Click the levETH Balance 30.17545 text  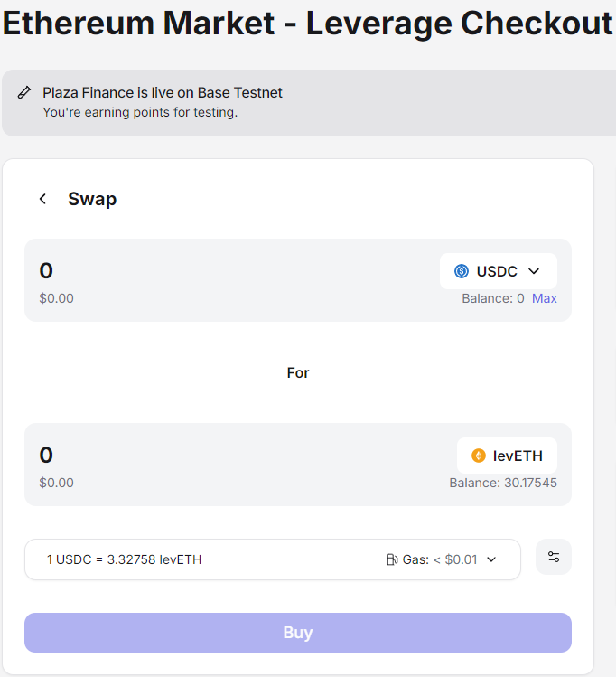[503, 483]
